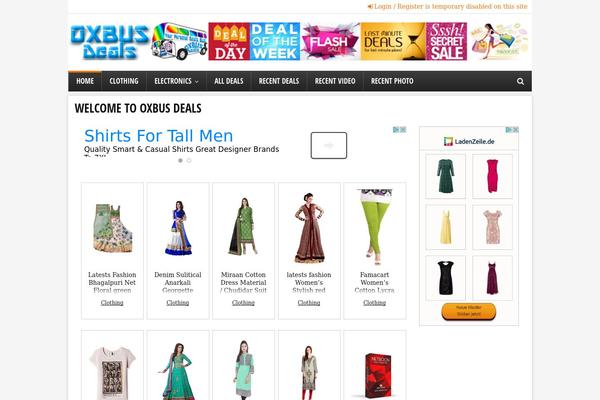Image resolution: width=600 pixels, height=400 pixels.
Task: Open Denim Sulitical Anarkali product title
Action: tap(178, 282)
